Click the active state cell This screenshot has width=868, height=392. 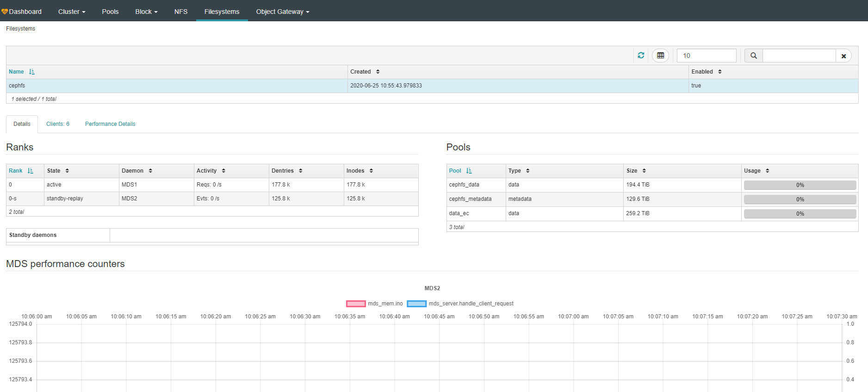pos(81,185)
